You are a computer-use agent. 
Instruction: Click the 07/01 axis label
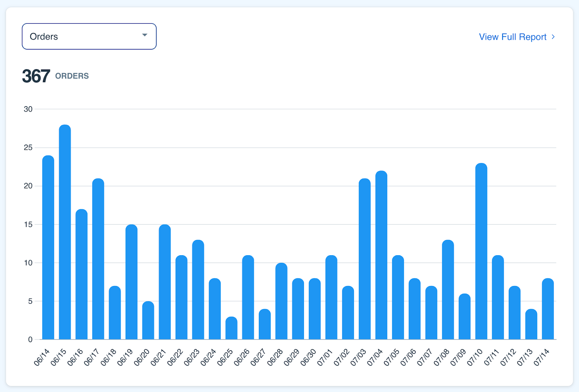tap(325, 357)
